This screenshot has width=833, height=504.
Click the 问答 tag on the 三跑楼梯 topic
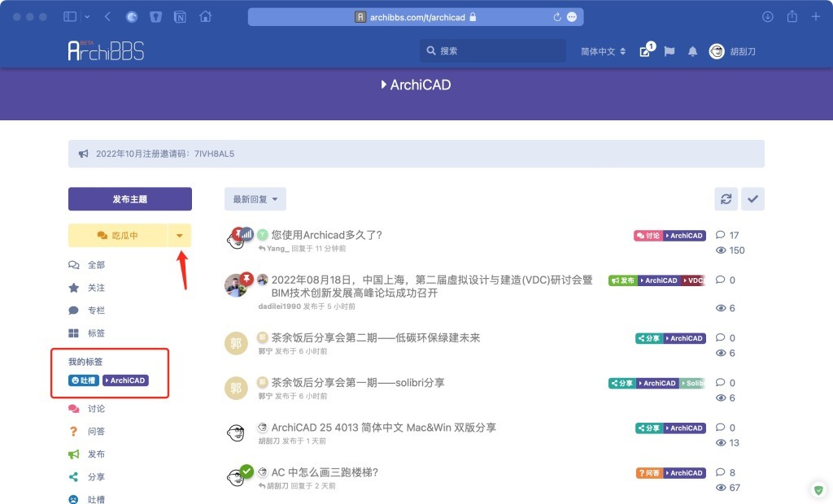649,473
